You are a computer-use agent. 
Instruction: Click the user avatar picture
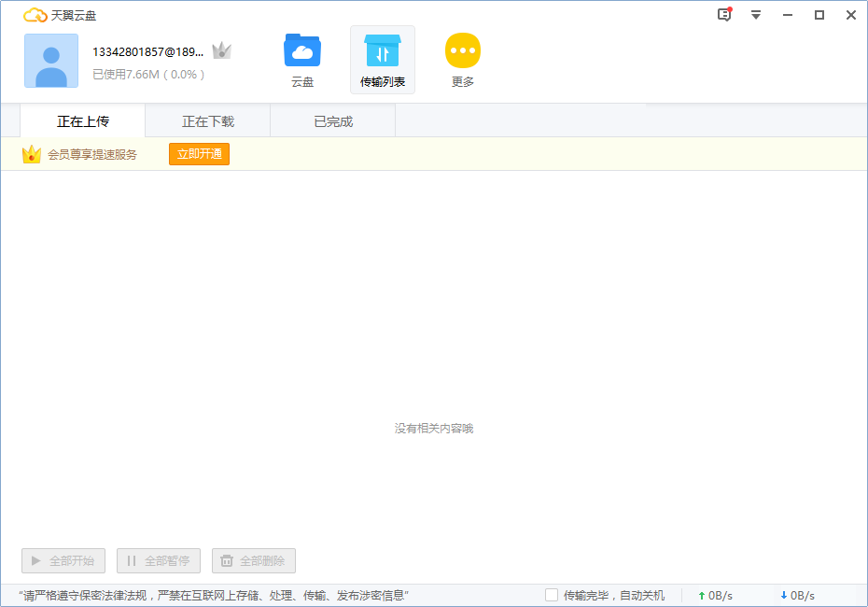coord(50,61)
